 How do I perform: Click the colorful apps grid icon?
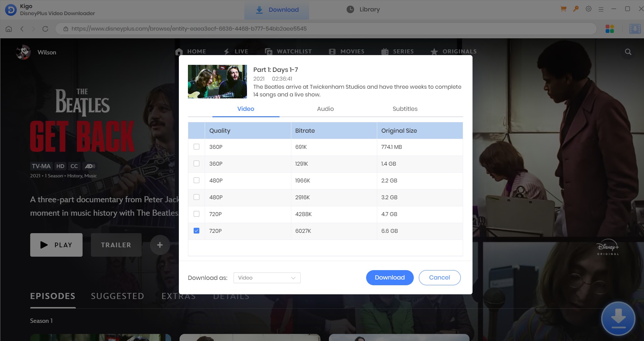(x=610, y=29)
